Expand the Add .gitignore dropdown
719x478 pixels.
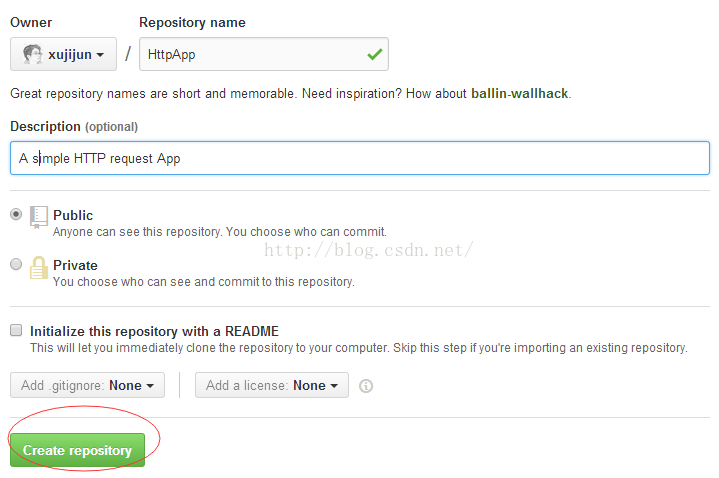87,385
